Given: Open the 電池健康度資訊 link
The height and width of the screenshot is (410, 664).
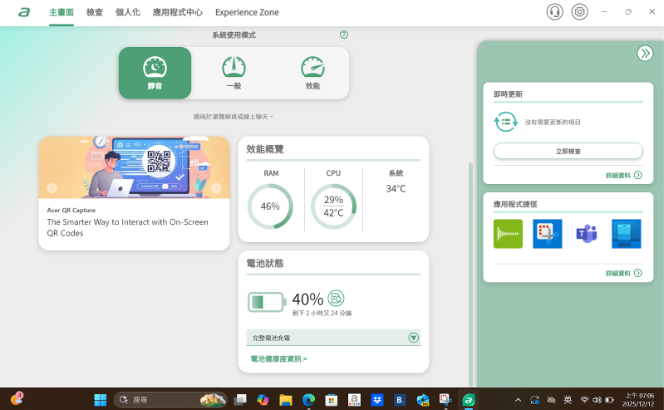Looking at the screenshot, I should 278,358.
